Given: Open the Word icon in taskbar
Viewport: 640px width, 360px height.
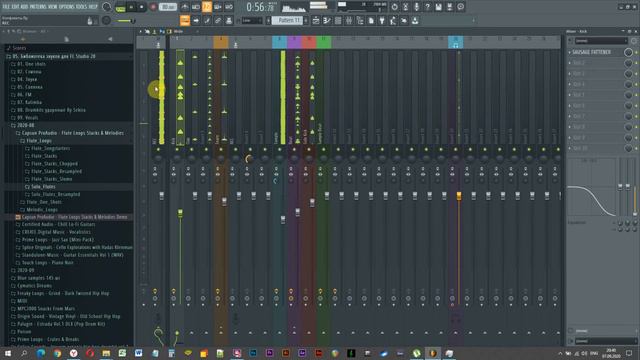Looking at the screenshot, I should pyautogui.click(x=138, y=353).
